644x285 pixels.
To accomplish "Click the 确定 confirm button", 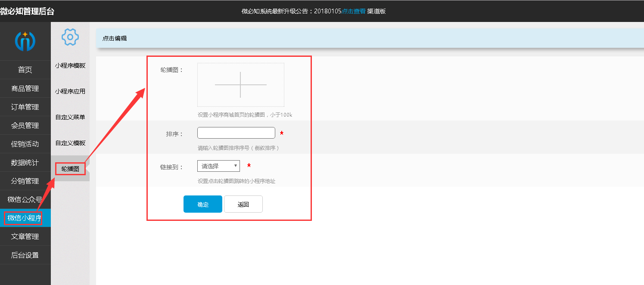I will click(x=202, y=204).
